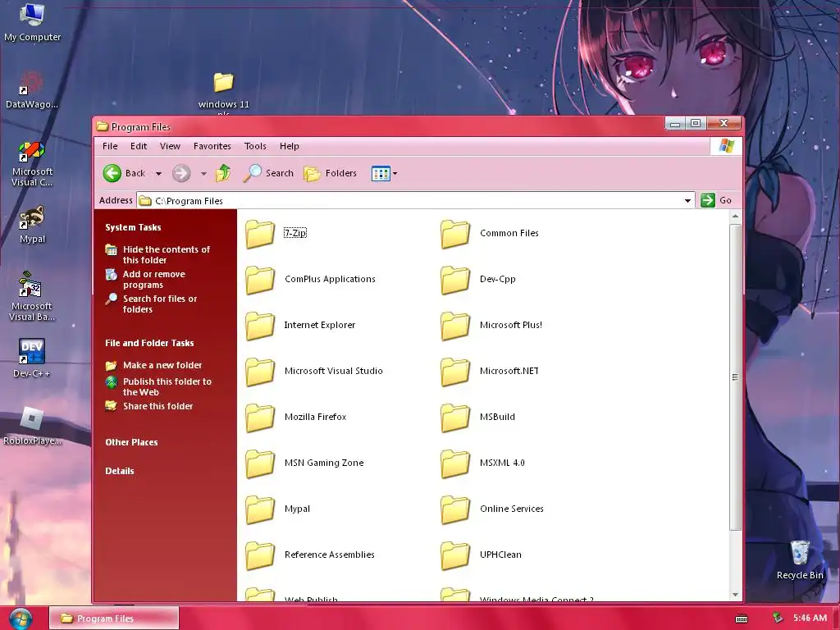Select the Common Files folder
This screenshot has width=840, height=630.
[x=490, y=234]
